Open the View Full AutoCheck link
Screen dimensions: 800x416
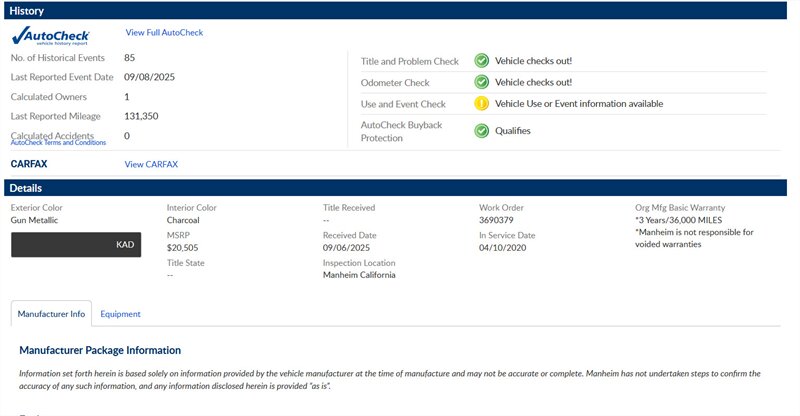click(163, 33)
